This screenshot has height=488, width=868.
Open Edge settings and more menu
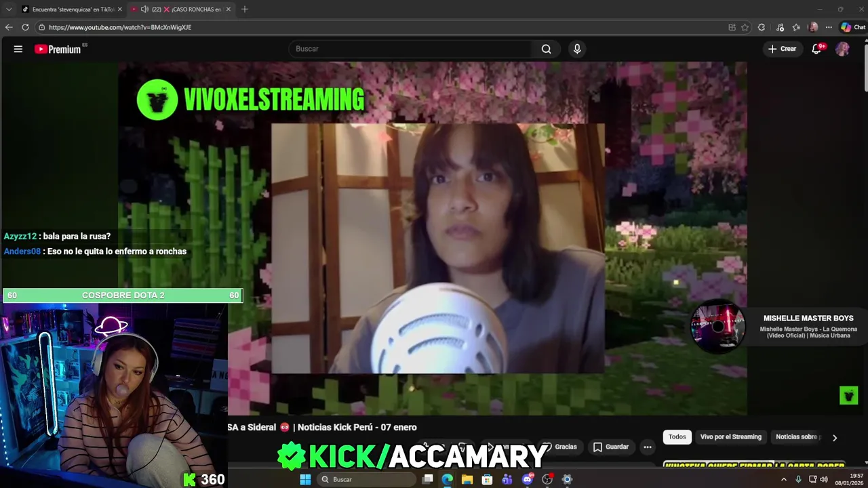[829, 27]
